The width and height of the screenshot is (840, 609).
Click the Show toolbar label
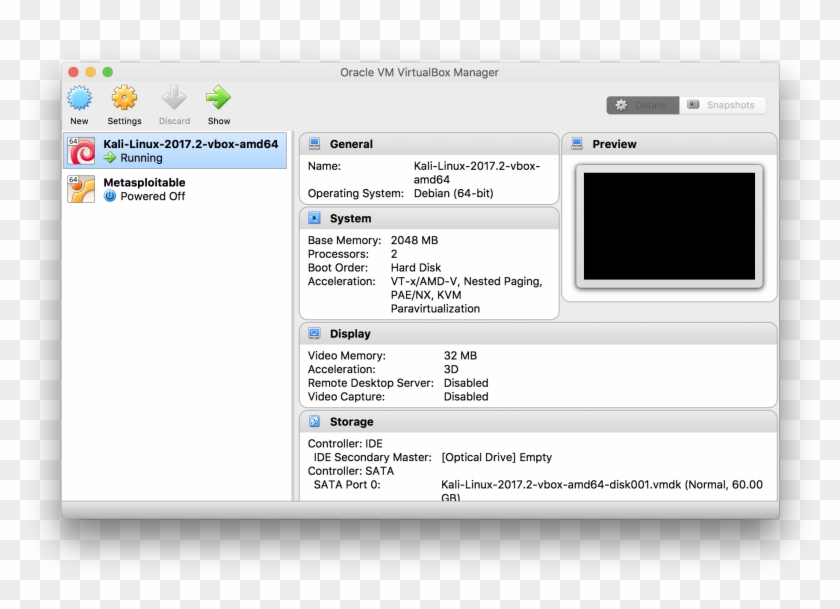pyautogui.click(x=219, y=121)
